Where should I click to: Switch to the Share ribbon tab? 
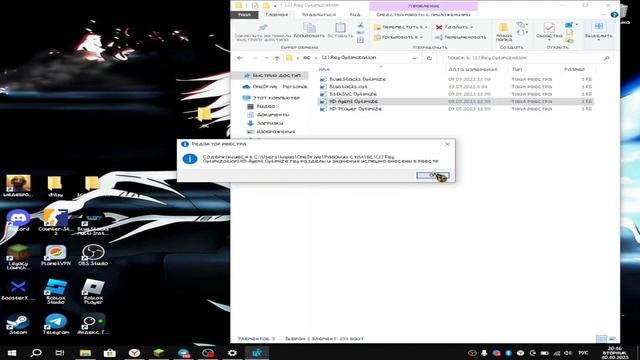click(x=318, y=15)
